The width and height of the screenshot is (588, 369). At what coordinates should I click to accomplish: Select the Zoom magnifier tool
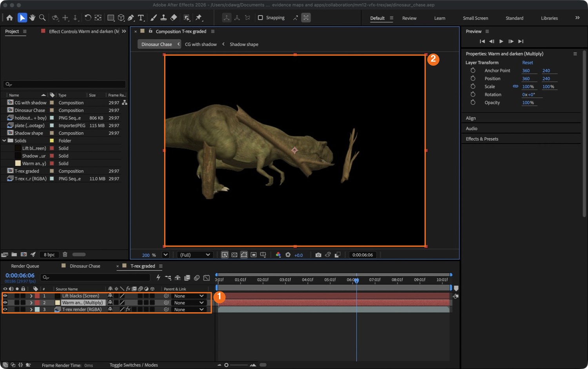[42, 18]
